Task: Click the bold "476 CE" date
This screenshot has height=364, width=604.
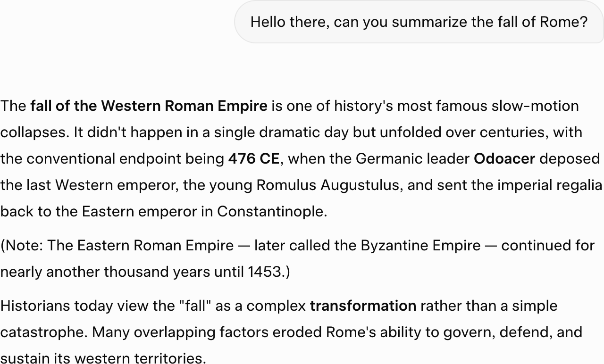Action: (x=253, y=159)
